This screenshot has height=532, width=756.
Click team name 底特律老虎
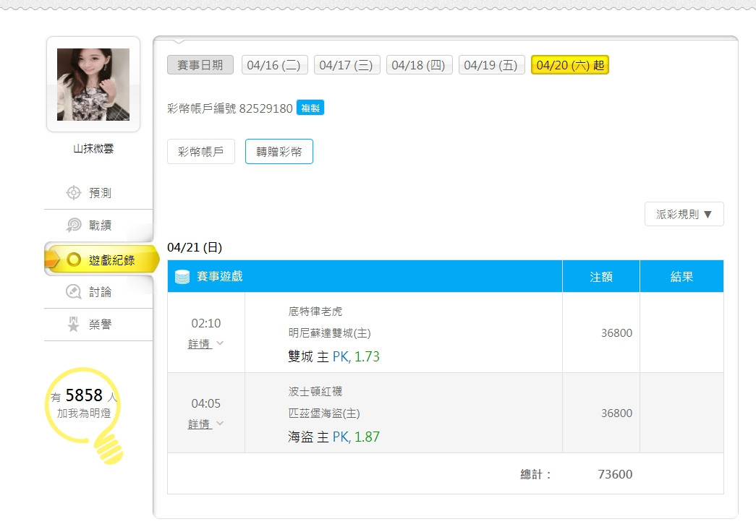(x=315, y=312)
